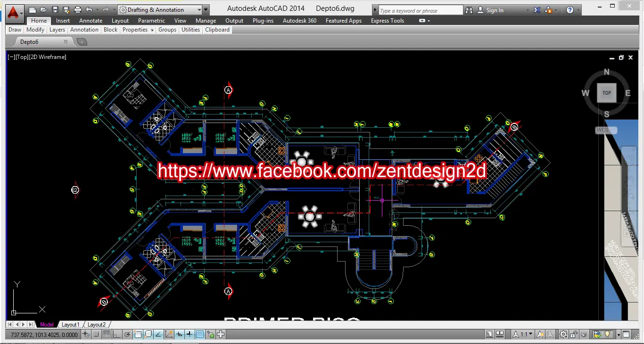Click the Help question mark icon

coord(570,10)
